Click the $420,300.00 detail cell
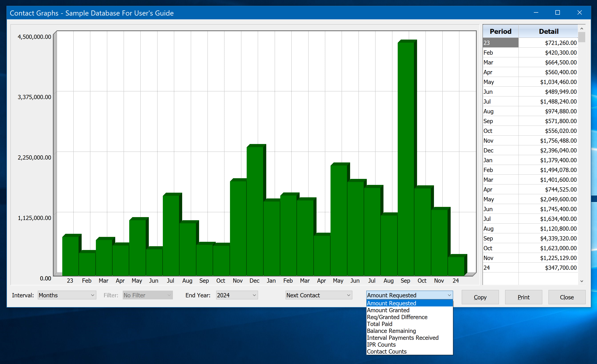The width and height of the screenshot is (597, 364). tap(548, 52)
